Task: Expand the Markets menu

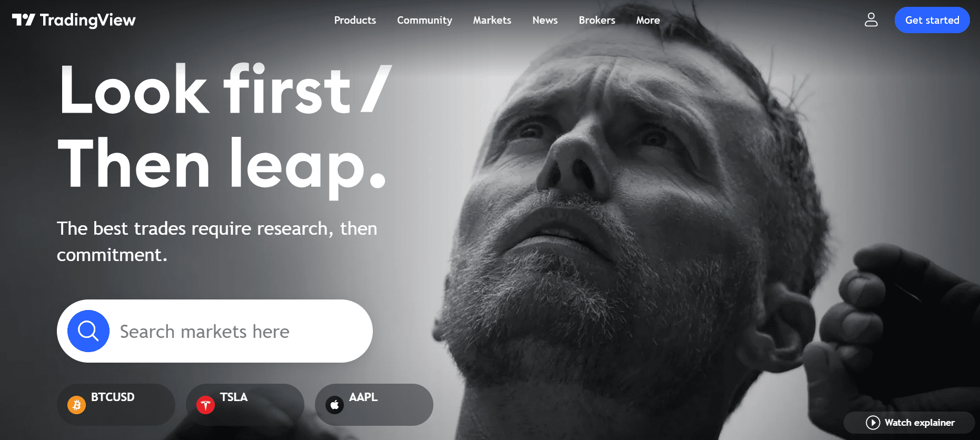Action: [492, 20]
